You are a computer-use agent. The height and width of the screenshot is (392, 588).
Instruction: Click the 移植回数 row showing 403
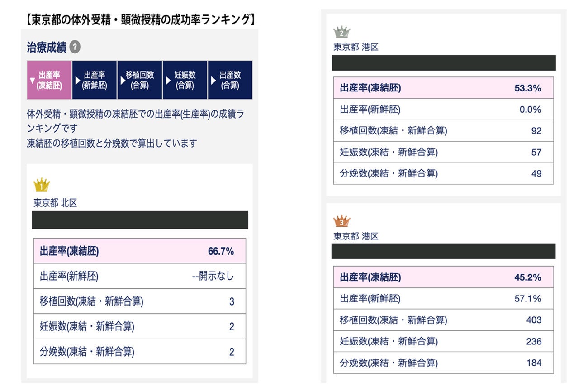point(443,320)
